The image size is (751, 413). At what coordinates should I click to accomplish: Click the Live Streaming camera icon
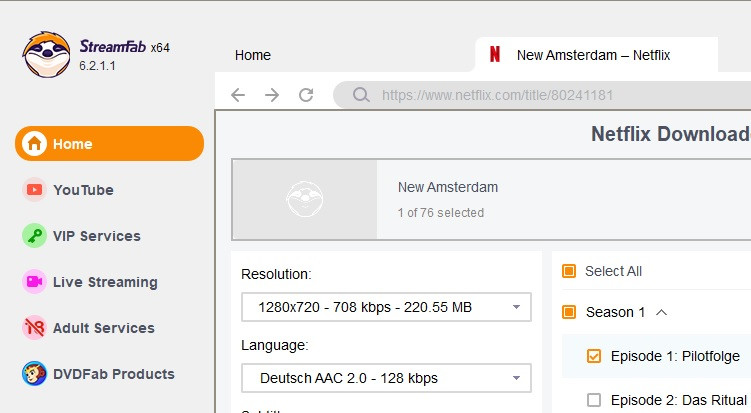click(35, 282)
